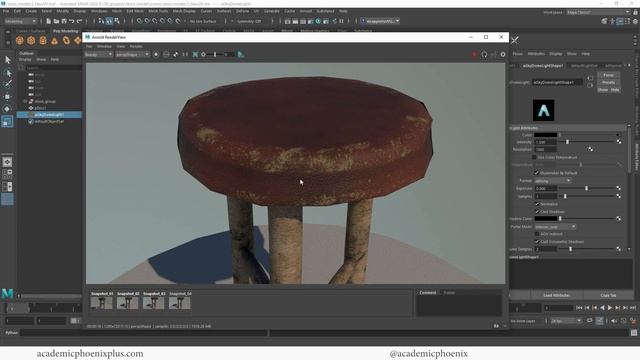Open the Render menu in Arnold RenderView

(x=136, y=47)
